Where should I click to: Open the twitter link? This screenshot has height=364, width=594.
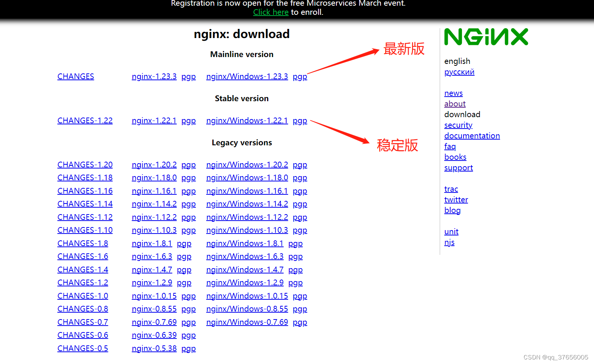click(x=456, y=200)
